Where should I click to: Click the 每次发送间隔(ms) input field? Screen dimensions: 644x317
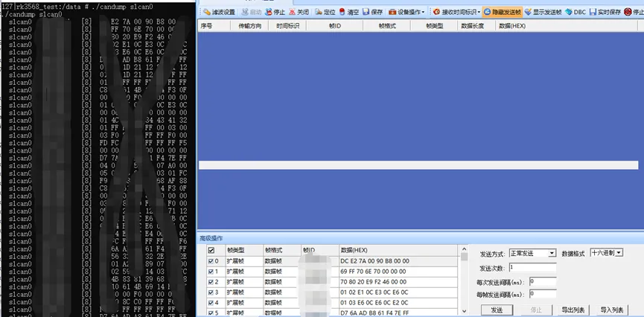543,282
